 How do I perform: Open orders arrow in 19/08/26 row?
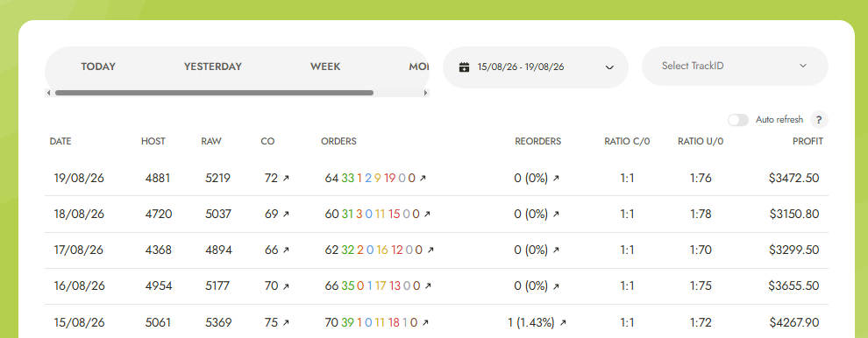(x=423, y=178)
